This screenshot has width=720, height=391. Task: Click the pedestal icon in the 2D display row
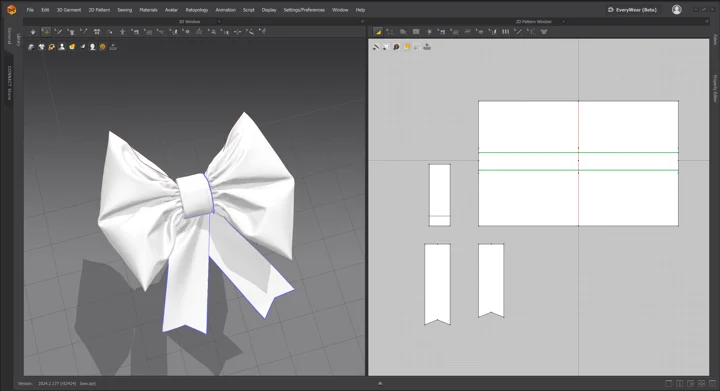427,47
